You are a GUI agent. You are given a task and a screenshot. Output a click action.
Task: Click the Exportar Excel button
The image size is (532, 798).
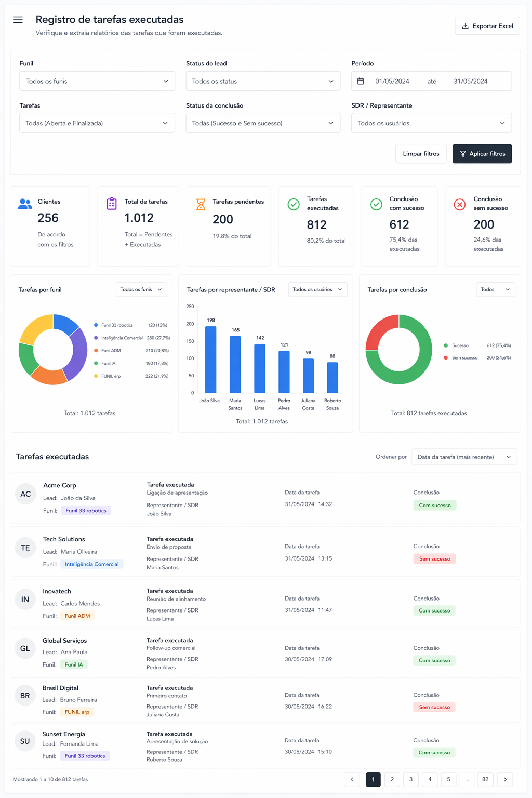487,26
